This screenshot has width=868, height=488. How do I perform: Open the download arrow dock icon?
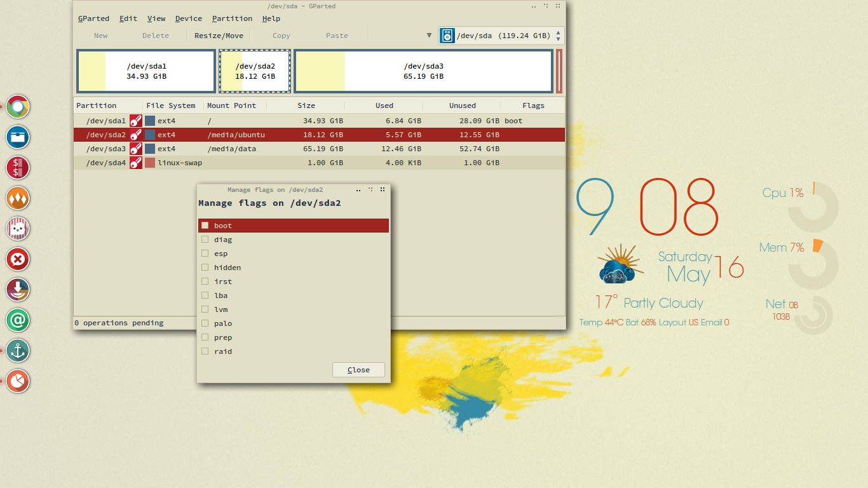click(18, 290)
